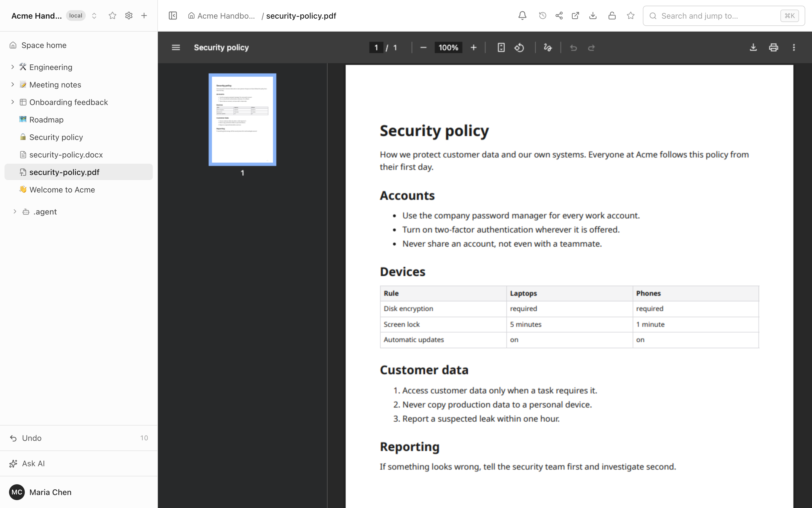Download the PDF from viewer toolbar
812x508 pixels.
753,47
